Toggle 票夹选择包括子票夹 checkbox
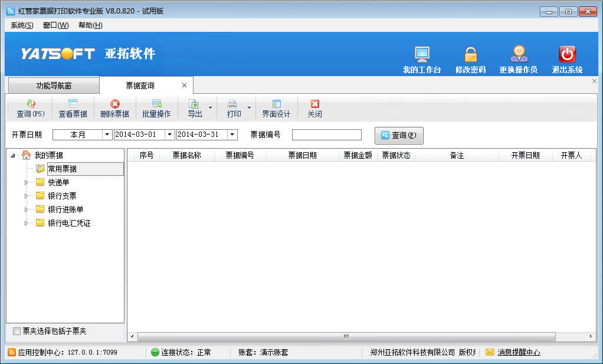This screenshot has width=603, height=364. click(17, 332)
